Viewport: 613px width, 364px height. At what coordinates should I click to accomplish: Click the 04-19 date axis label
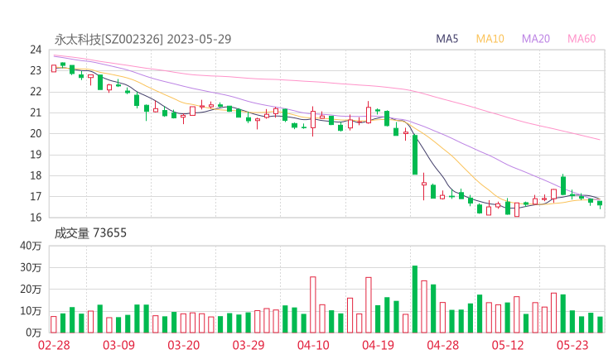378,345
